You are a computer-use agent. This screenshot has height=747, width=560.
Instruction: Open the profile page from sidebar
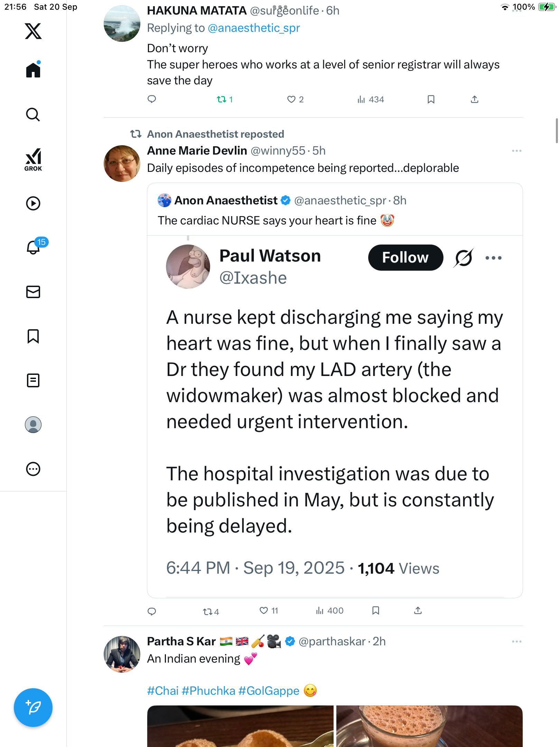pos(33,425)
